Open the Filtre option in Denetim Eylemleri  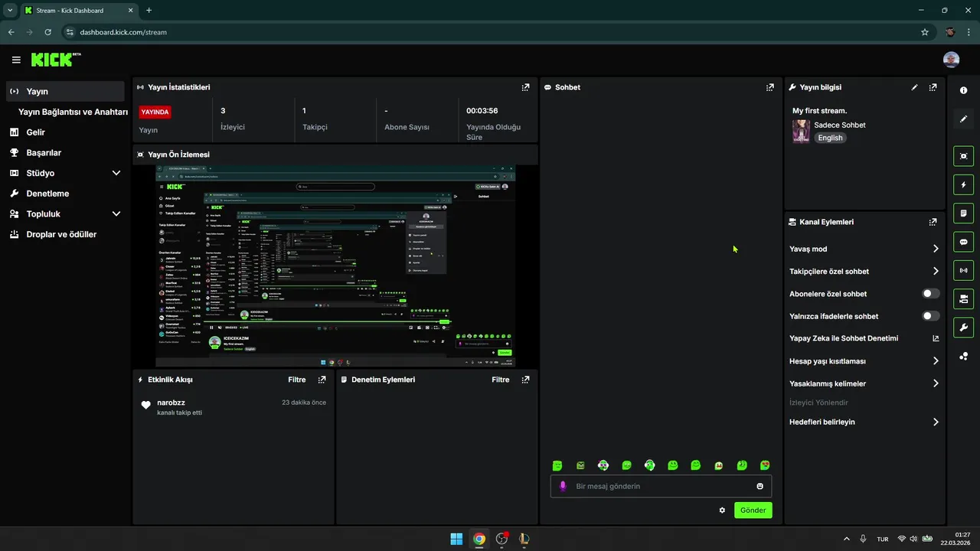click(501, 380)
